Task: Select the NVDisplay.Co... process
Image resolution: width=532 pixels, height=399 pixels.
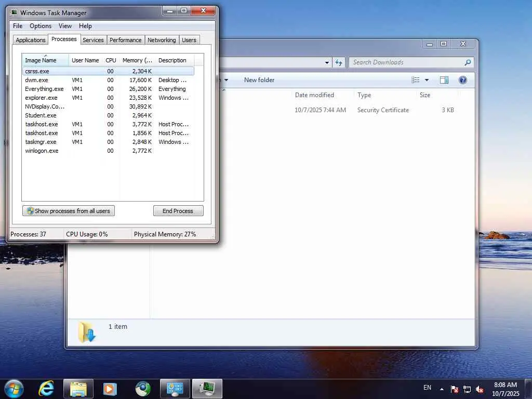Action: tap(108, 107)
